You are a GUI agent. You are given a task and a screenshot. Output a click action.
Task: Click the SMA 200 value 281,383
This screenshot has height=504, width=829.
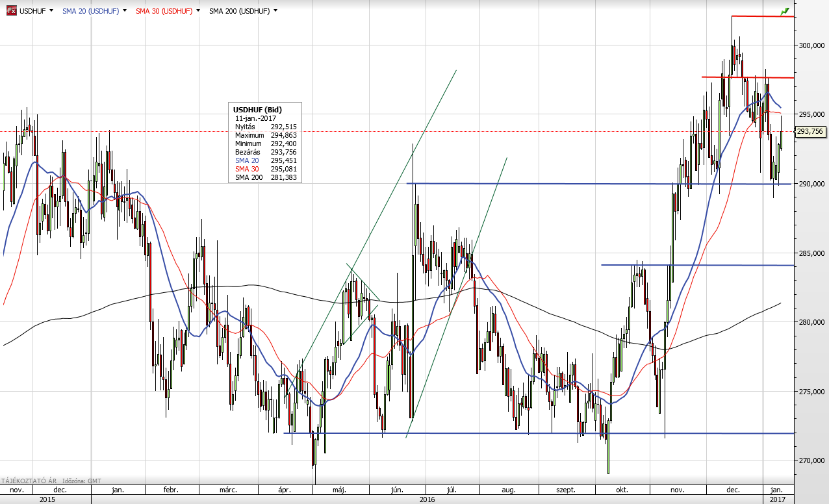click(283, 177)
